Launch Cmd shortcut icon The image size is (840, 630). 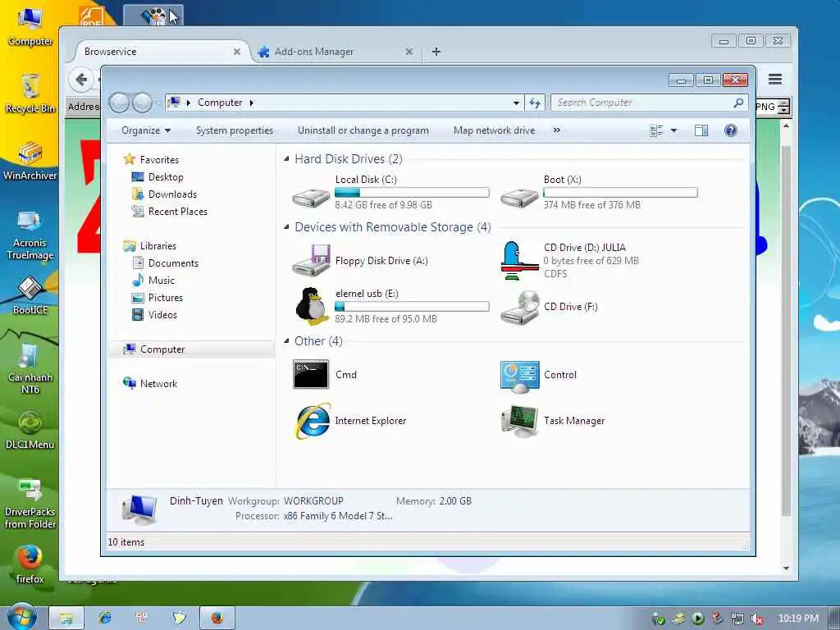[311, 374]
